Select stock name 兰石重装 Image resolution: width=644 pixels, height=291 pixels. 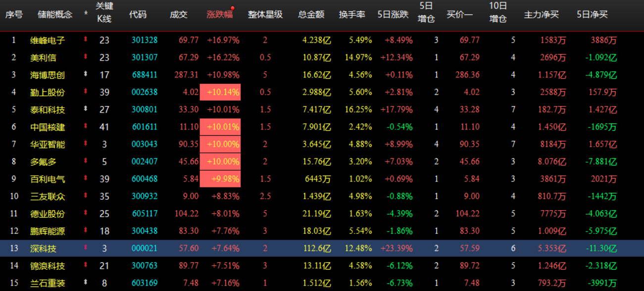pyautogui.click(x=48, y=283)
